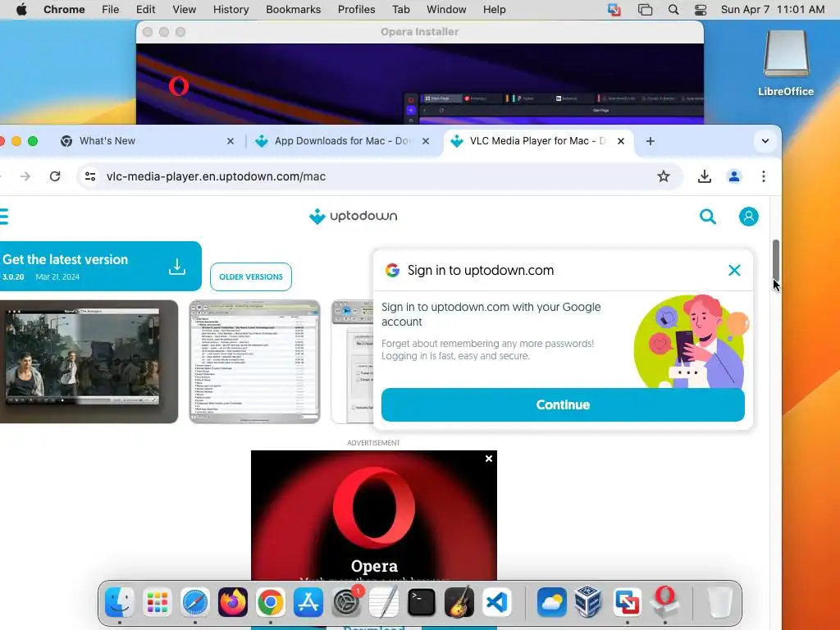Open the Apple menu
Image resolution: width=840 pixels, height=630 pixels.
tap(21, 10)
